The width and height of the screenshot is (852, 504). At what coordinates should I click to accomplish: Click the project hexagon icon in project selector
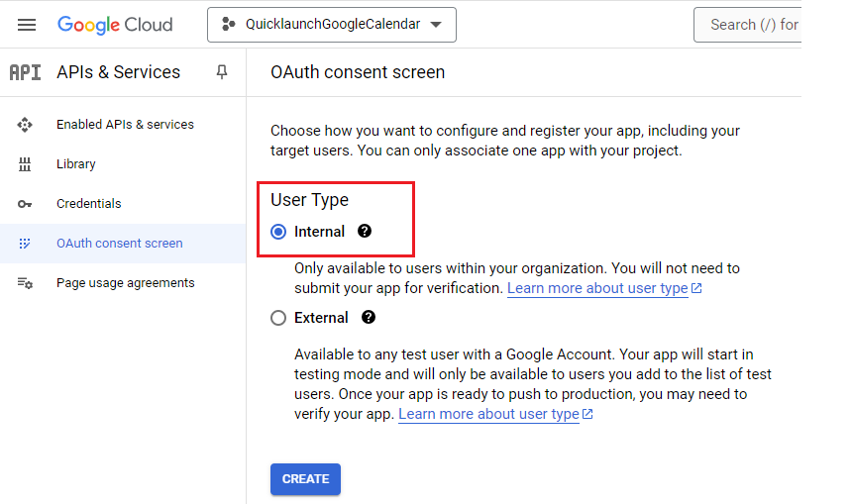pyautogui.click(x=229, y=24)
